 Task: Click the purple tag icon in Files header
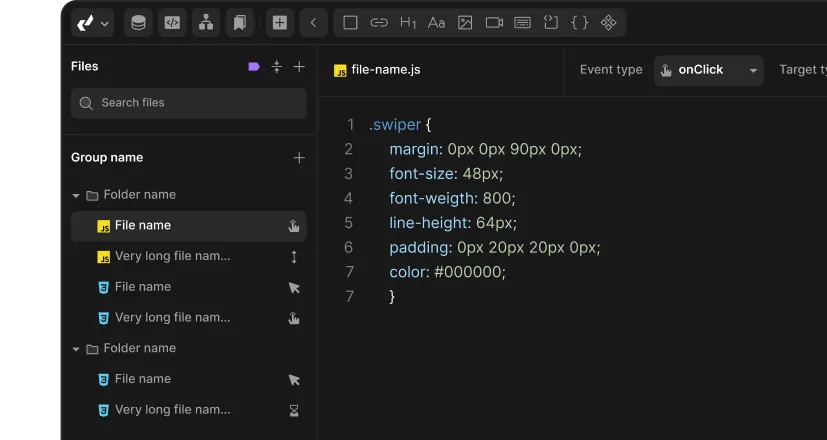point(254,66)
